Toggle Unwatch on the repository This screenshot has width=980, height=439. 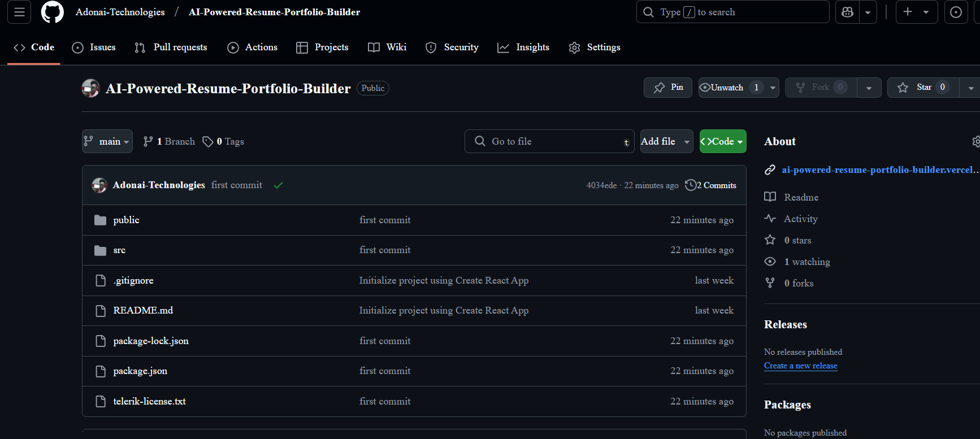[x=732, y=88]
